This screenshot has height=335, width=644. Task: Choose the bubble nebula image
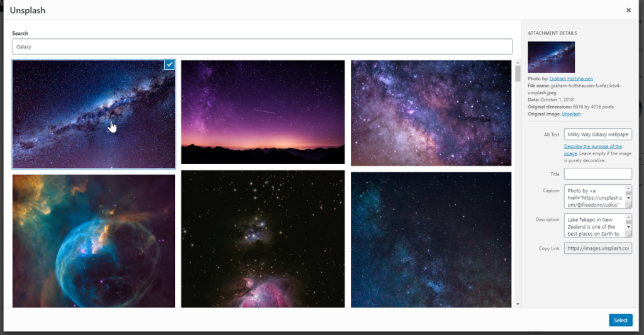94,241
